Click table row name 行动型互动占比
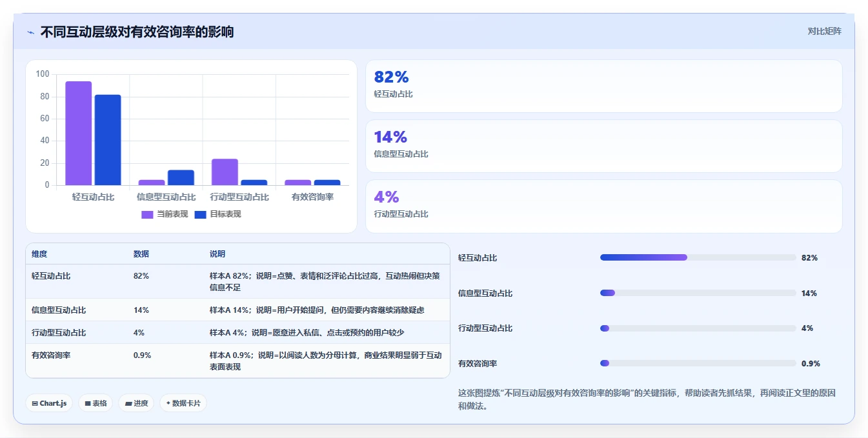The image size is (868, 438). [x=59, y=333]
